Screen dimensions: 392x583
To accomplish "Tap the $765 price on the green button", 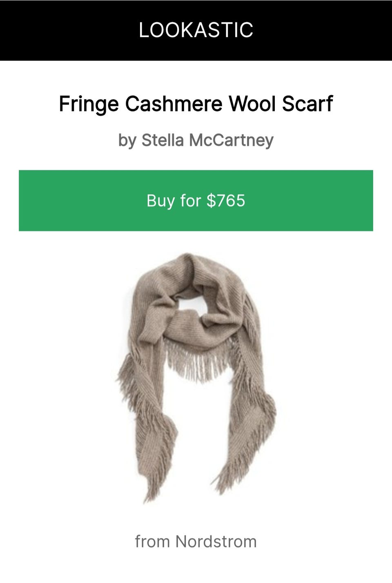I will (x=226, y=201).
